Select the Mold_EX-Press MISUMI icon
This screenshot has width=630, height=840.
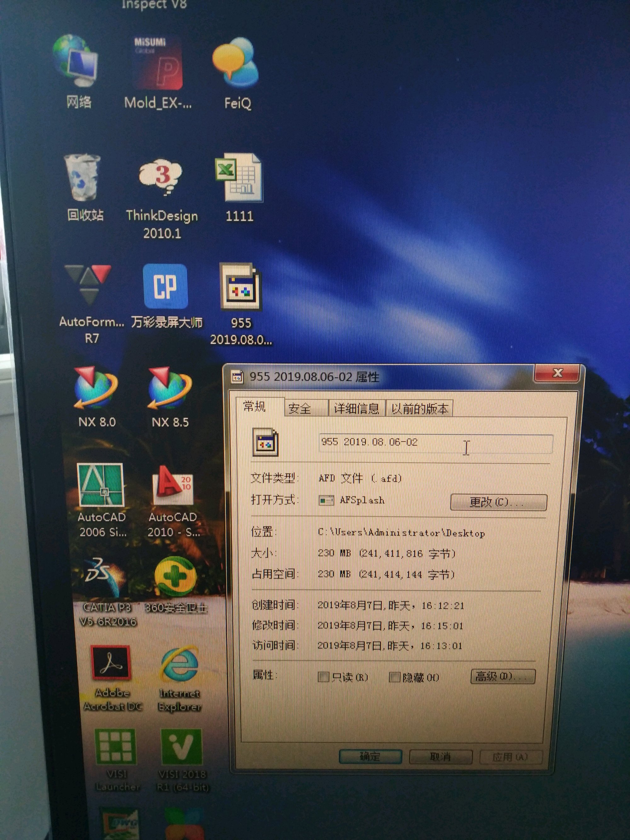[158, 65]
